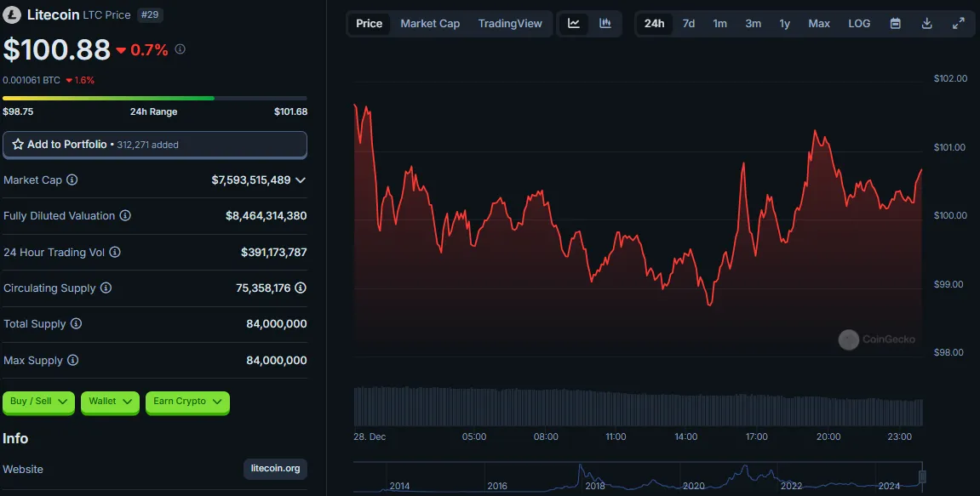
Task: Open the Earn Crypto dropdown
Action: pyautogui.click(x=187, y=402)
